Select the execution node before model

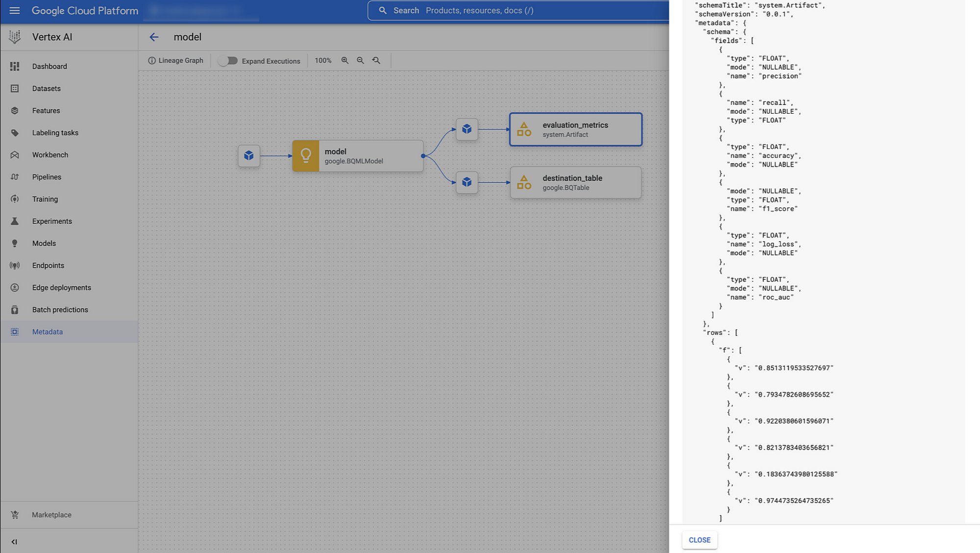[249, 156]
